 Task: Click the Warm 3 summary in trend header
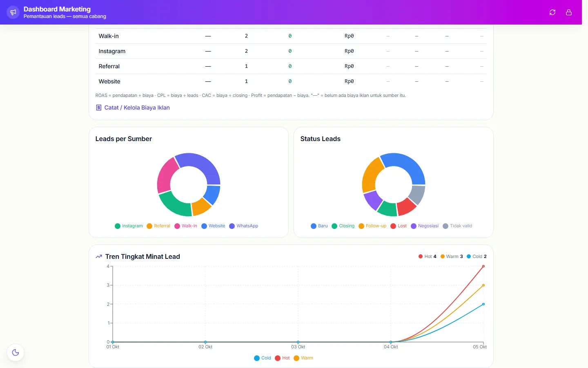[x=452, y=256]
